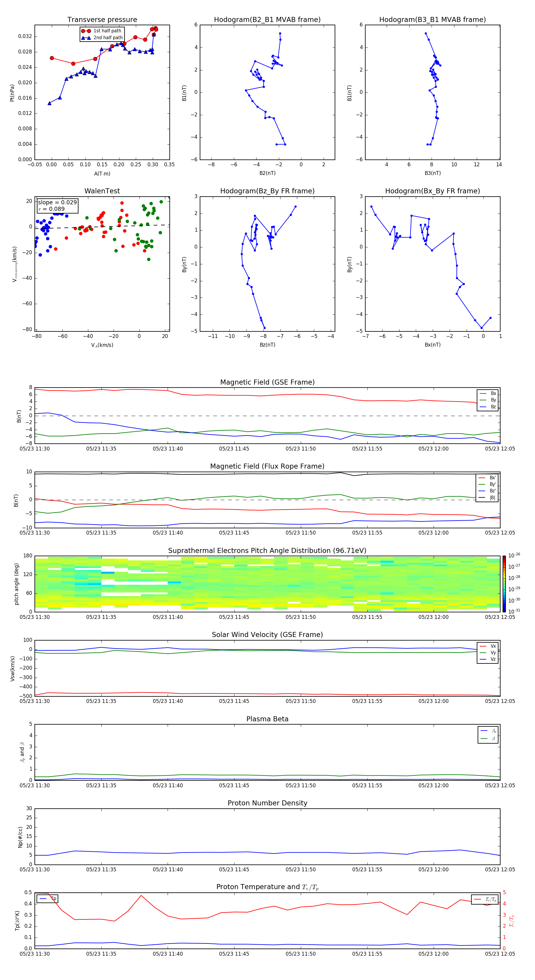The width and height of the screenshot is (535, 980).
Task: Click the '1st half path' legend entry
Action: 102,31
